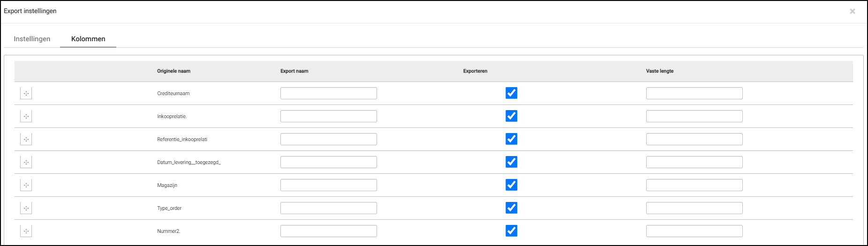Toggle the Exporteren checkbox for Magazijn
Screen dimensions: 868x246
point(511,185)
